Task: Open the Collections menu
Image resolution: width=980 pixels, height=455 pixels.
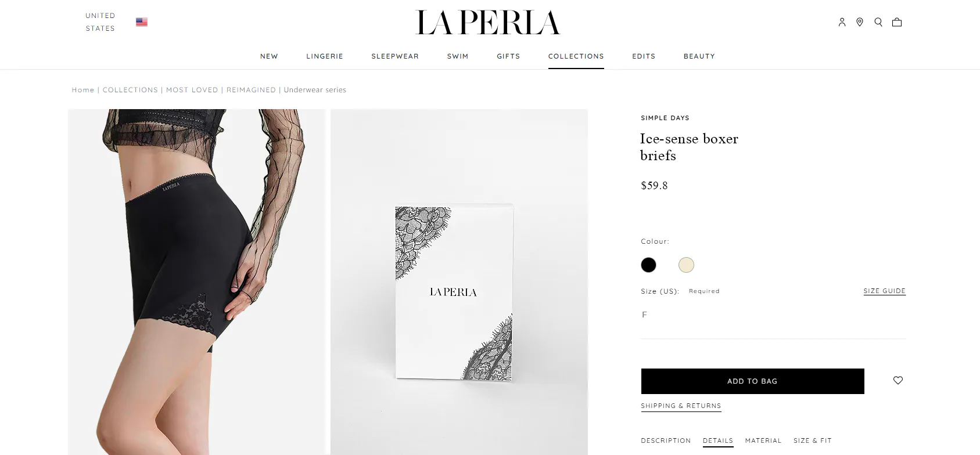Action: pyautogui.click(x=576, y=56)
